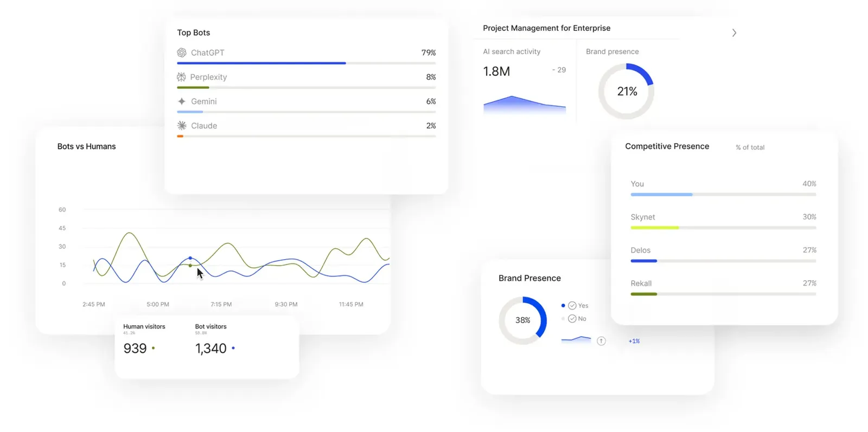Click the 2:45 PM time axis label
Viewport: 868px width, 432px height.
coord(94,305)
